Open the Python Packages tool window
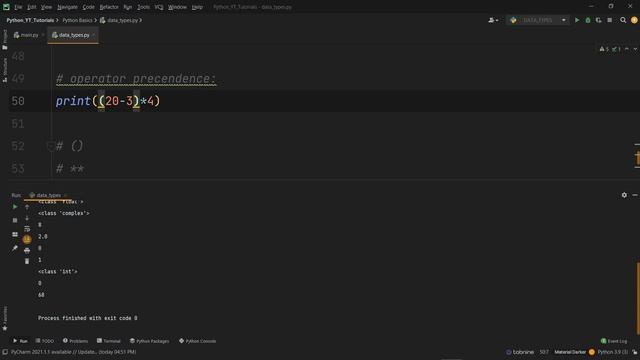Image resolution: width=640 pixels, height=360 pixels. click(149, 341)
